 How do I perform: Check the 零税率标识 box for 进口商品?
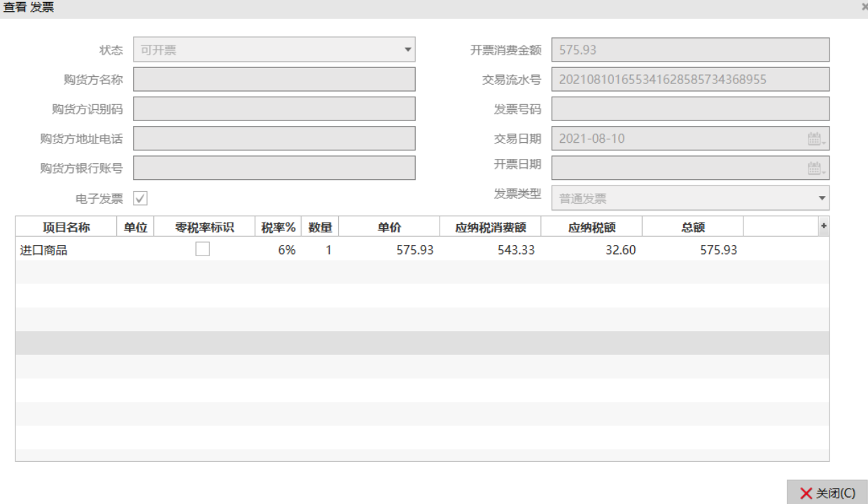[202, 249]
